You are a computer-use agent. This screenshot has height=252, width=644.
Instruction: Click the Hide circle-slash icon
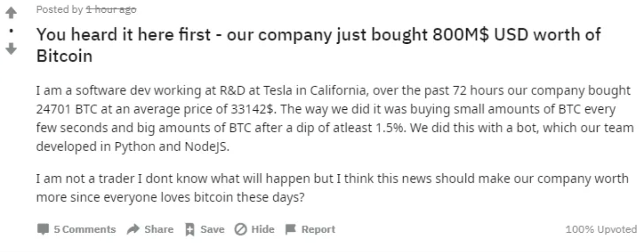240,229
